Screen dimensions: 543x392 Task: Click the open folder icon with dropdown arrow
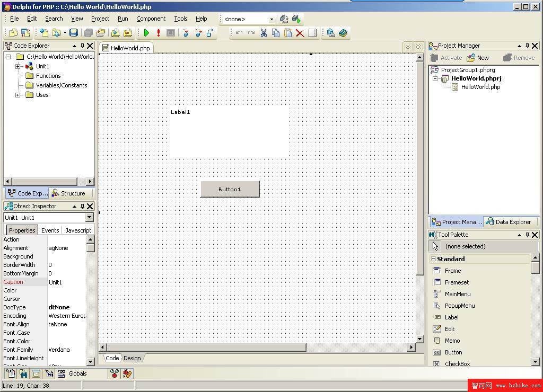[56, 33]
